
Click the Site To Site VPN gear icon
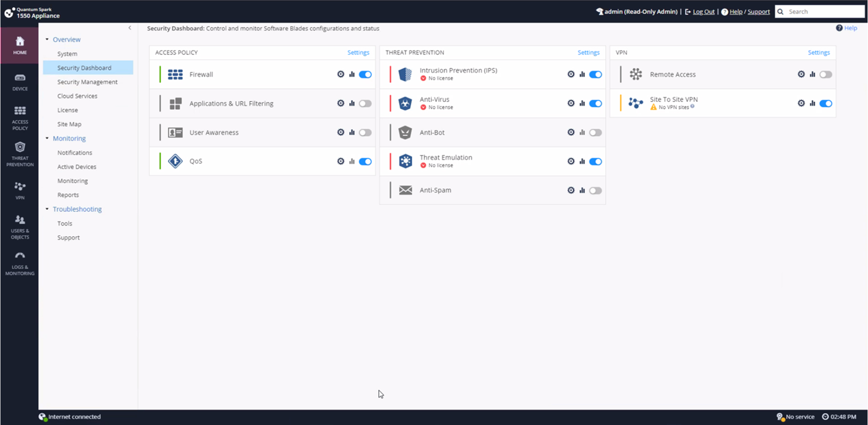point(801,103)
